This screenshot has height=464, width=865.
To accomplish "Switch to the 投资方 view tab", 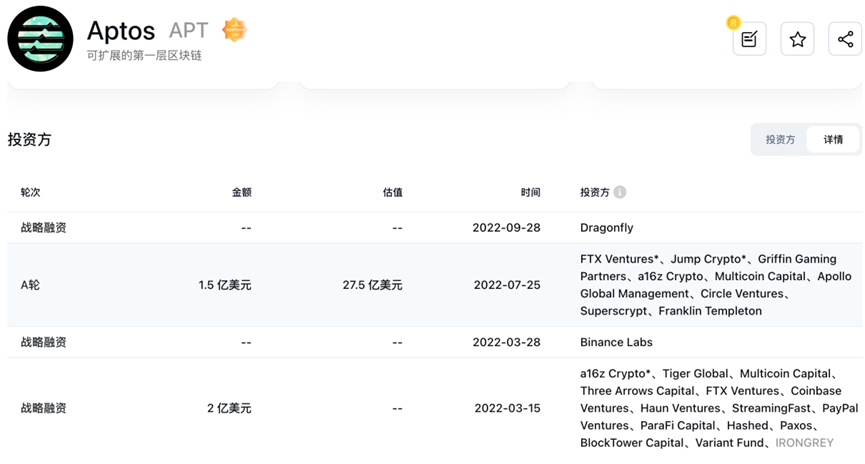I will [x=780, y=140].
